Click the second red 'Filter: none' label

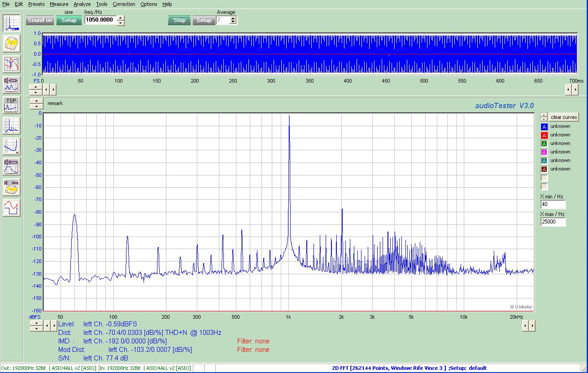pos(253,350)
